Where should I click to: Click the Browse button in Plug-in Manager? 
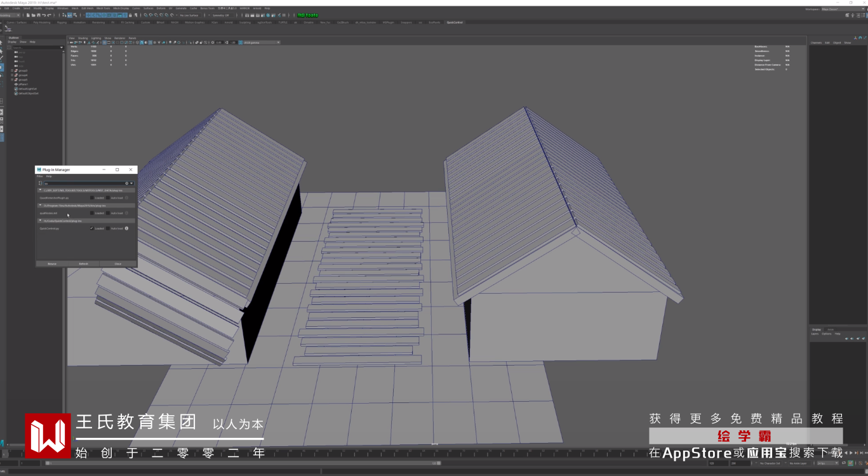point(52,263)
